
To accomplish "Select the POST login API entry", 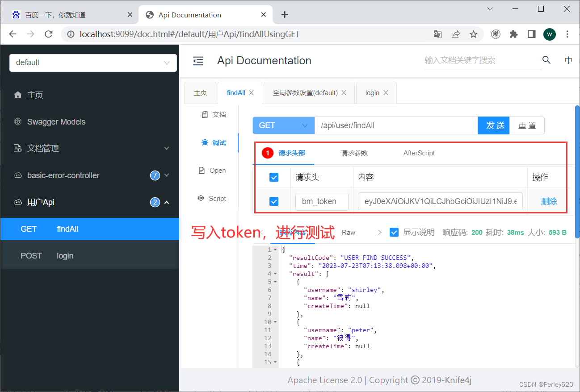I will 89,255.
